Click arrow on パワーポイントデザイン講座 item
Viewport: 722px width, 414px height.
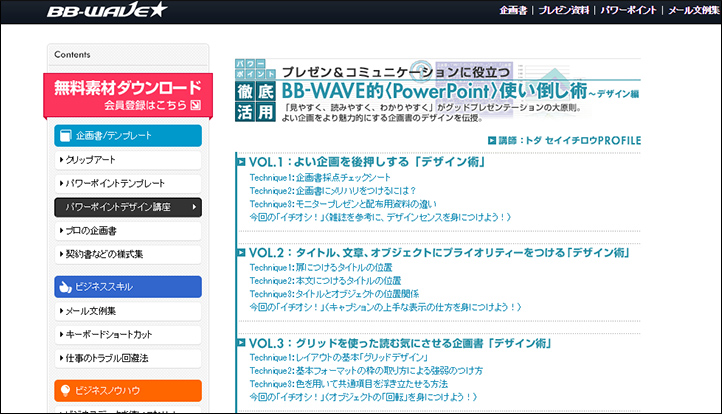click(194, 207)
